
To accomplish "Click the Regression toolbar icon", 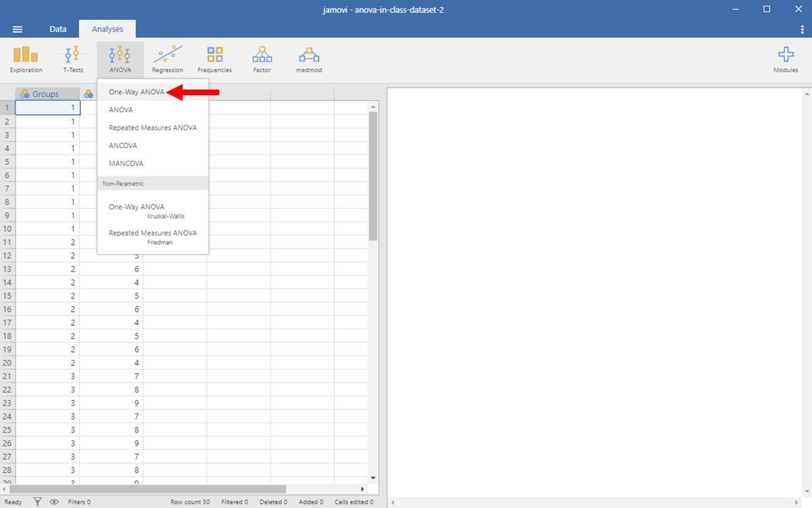I will click(x=167, y=59).
